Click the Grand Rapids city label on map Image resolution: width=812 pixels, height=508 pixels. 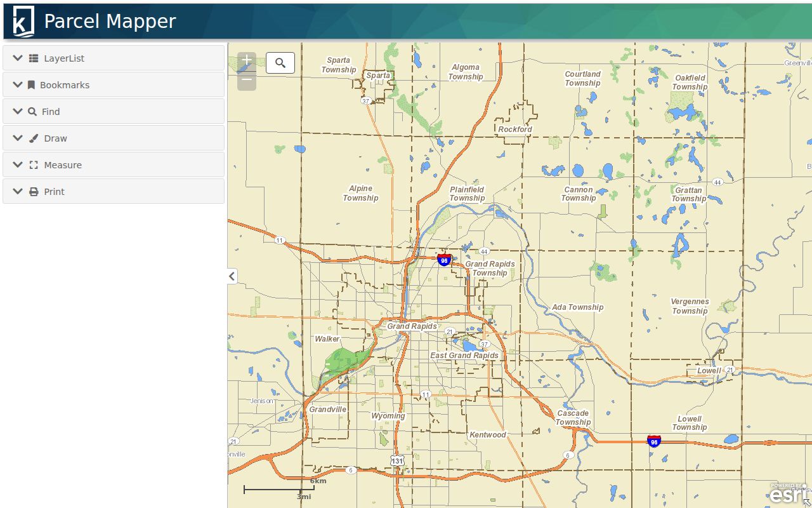pyautogui.click(x=412, y=326)
